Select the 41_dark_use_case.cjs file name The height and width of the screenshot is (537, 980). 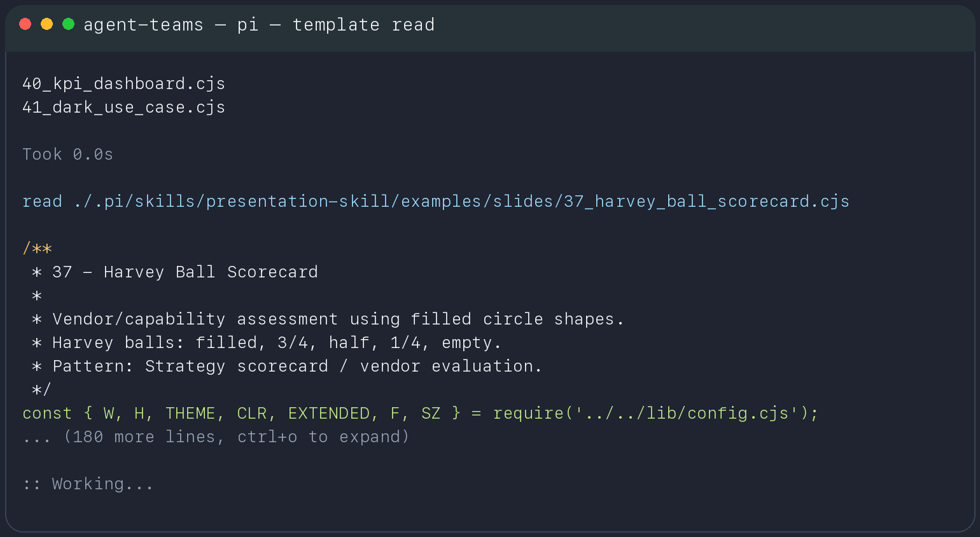123,107
